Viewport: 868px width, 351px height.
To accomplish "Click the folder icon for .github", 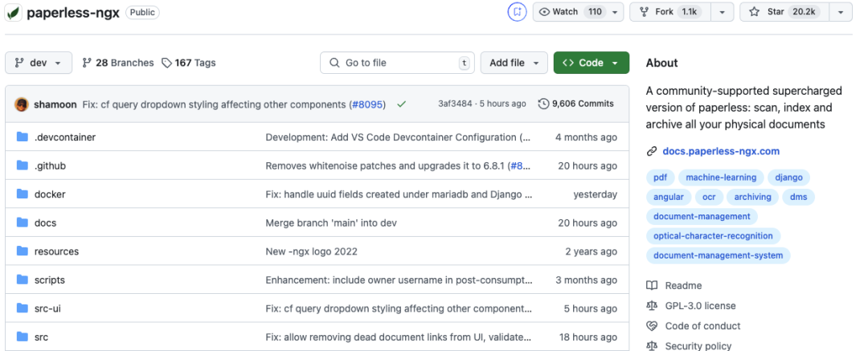I will coord(23,165).
